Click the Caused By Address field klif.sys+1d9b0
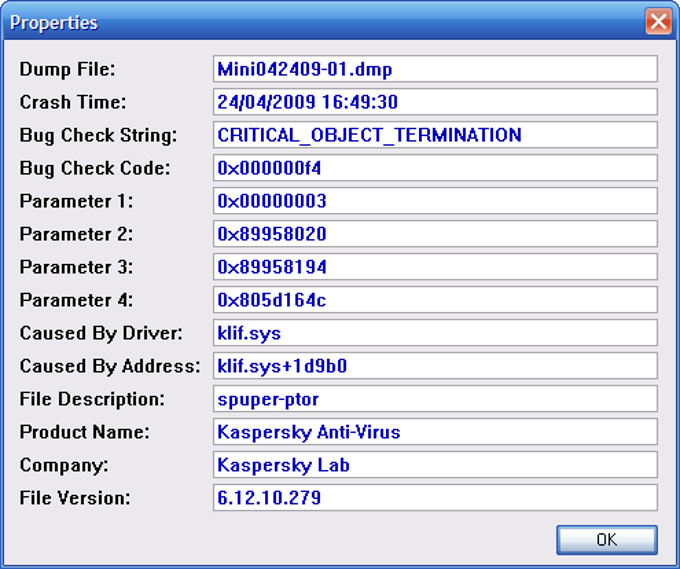 pos(435,365)
